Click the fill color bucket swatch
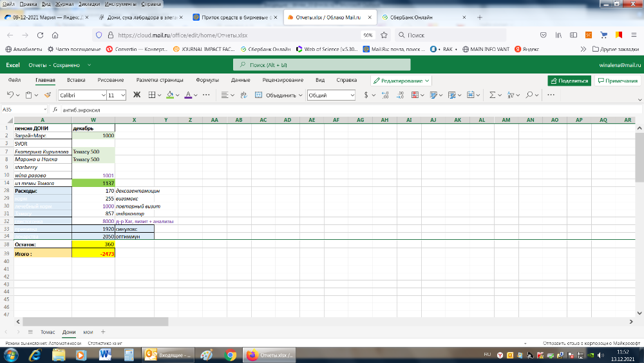This screenshot has width=644, height=363. coord(169,95)
